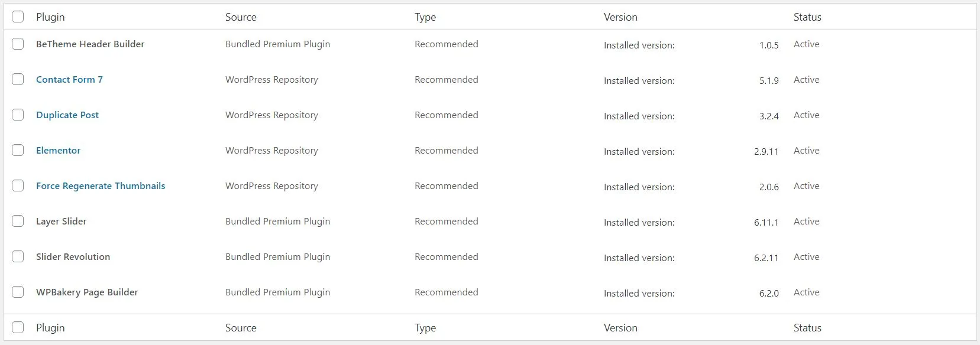Select the BeTheme Header Builder checkbox
This screenshot has width=980, height=345.
point(18,44)
